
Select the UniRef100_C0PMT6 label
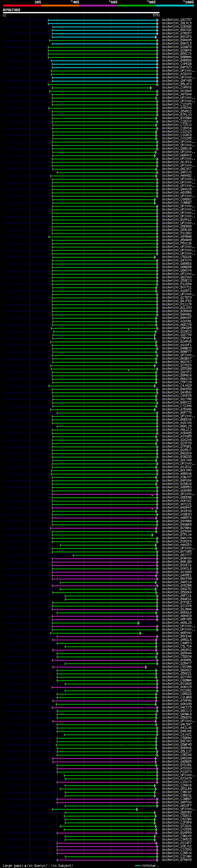[177, 88]
